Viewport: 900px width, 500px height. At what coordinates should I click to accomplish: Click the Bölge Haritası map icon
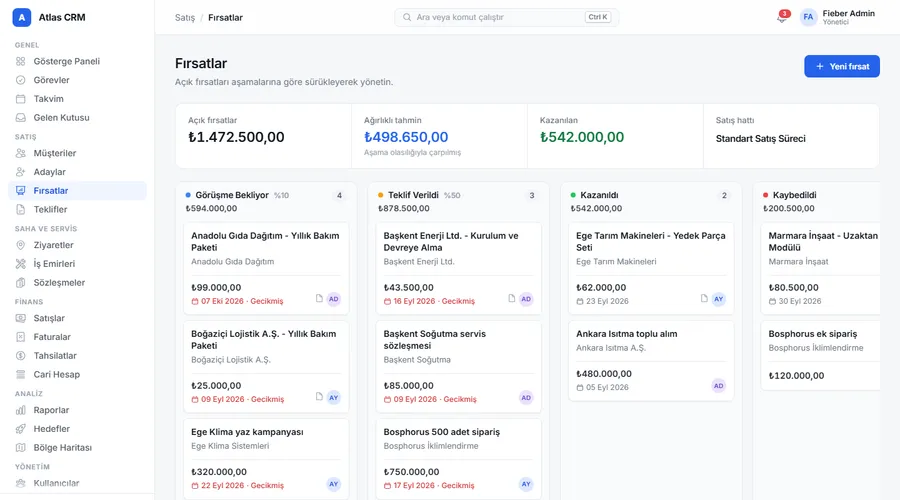point(21,447)
